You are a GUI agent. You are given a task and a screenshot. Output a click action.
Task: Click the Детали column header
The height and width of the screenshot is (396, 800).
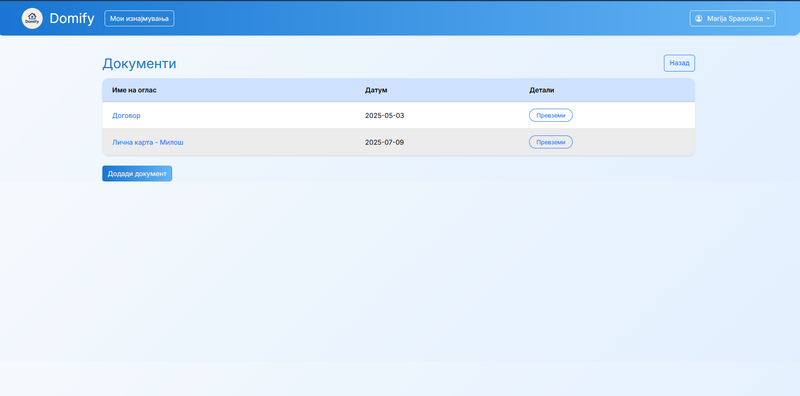click(x=541, y=90)
